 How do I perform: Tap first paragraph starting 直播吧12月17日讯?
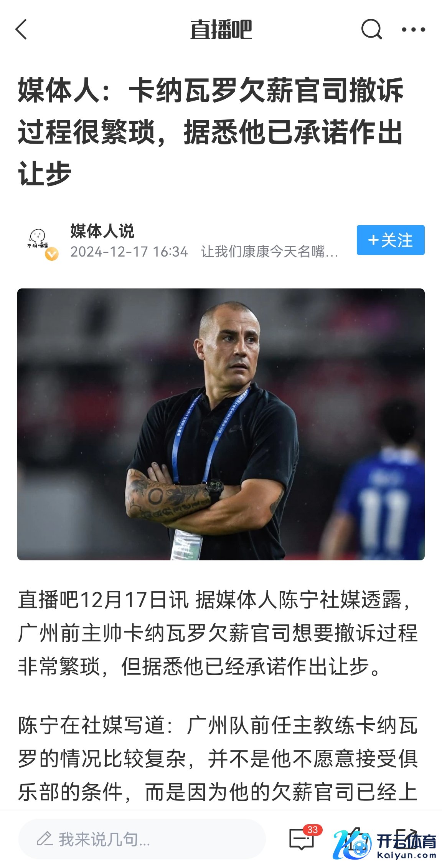[218, 633]
